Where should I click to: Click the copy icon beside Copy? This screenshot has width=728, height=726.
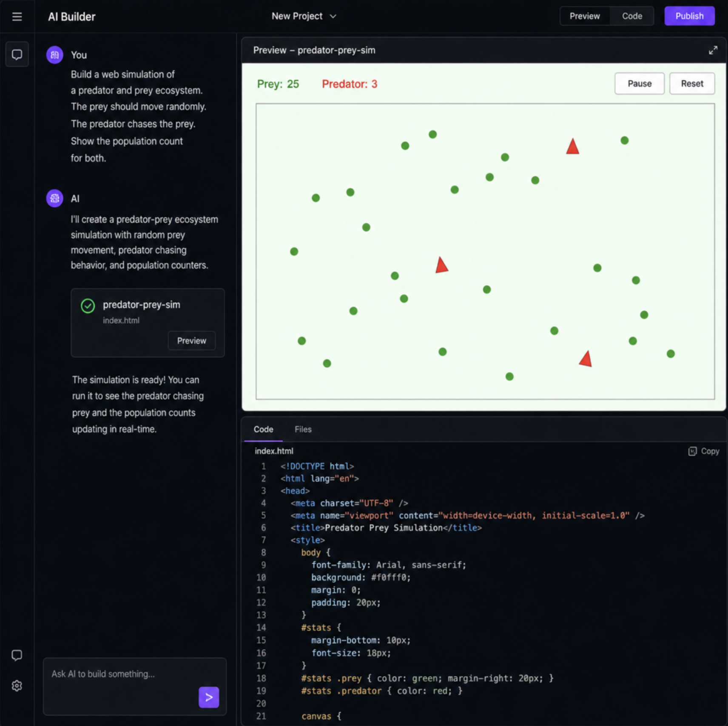(692, 451)
